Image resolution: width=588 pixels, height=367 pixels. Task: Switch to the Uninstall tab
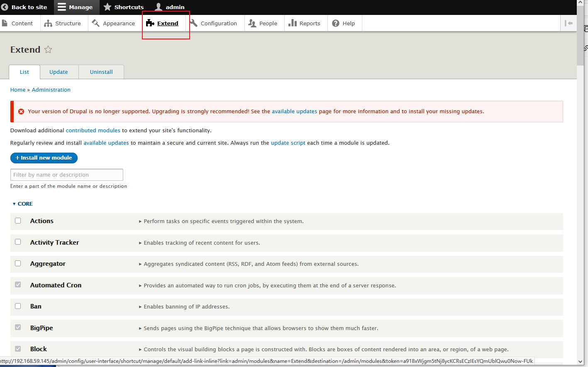coord(101,72)
